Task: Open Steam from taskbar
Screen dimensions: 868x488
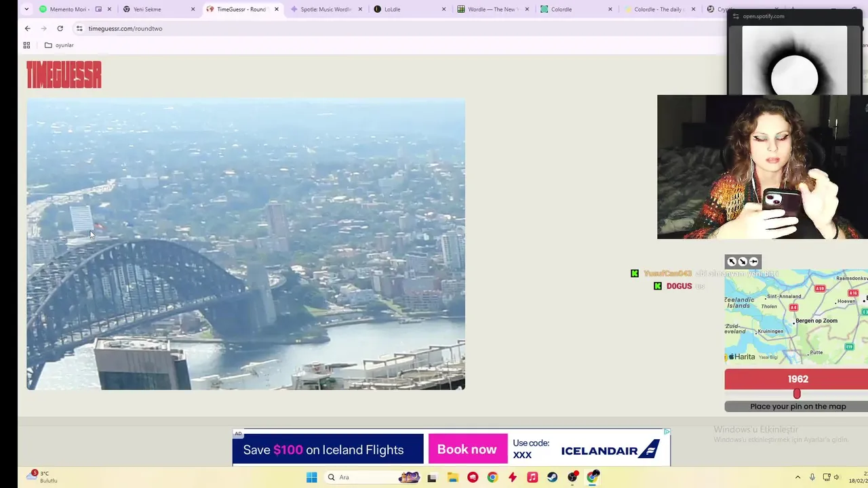Action: pyautogui.click(x=553, y=477)
